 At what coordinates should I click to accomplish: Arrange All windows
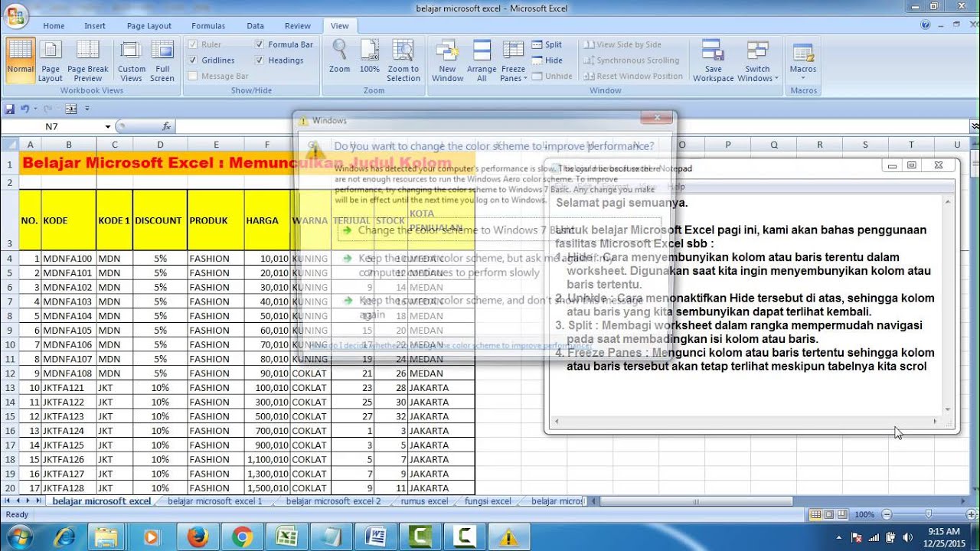[482, 60]
